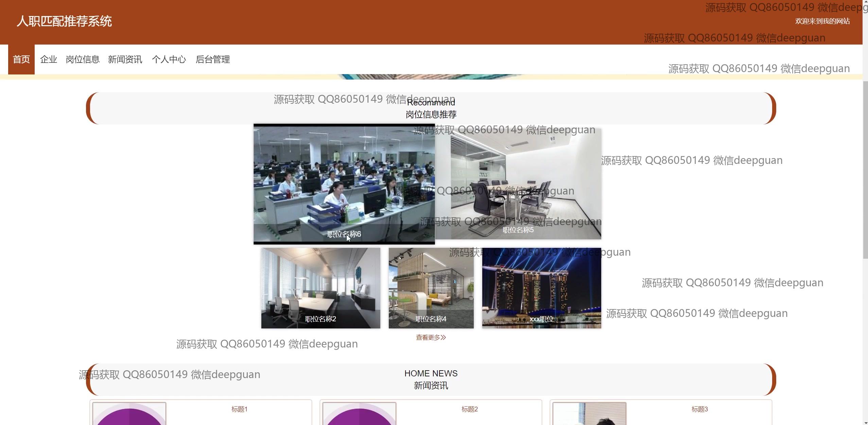The image size is (868, 425).
Task: Go to 后台管理 in the navigation bar
Action: tap(213, 60)
